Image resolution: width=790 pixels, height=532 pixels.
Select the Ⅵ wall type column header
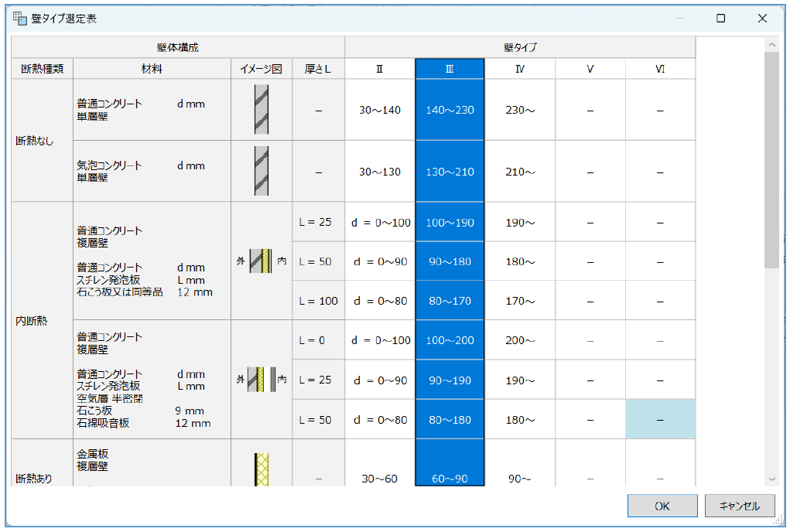pyautogui.click(x=660, y=69)
